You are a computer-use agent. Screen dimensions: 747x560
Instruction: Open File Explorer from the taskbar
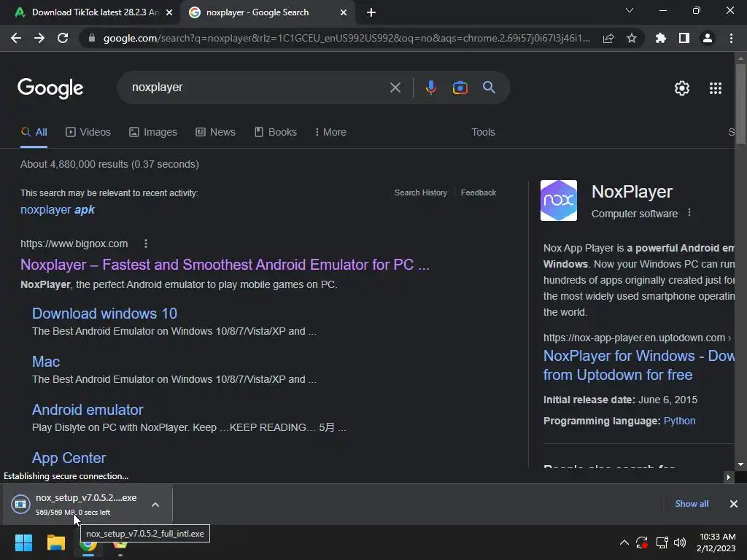(55, 542)
